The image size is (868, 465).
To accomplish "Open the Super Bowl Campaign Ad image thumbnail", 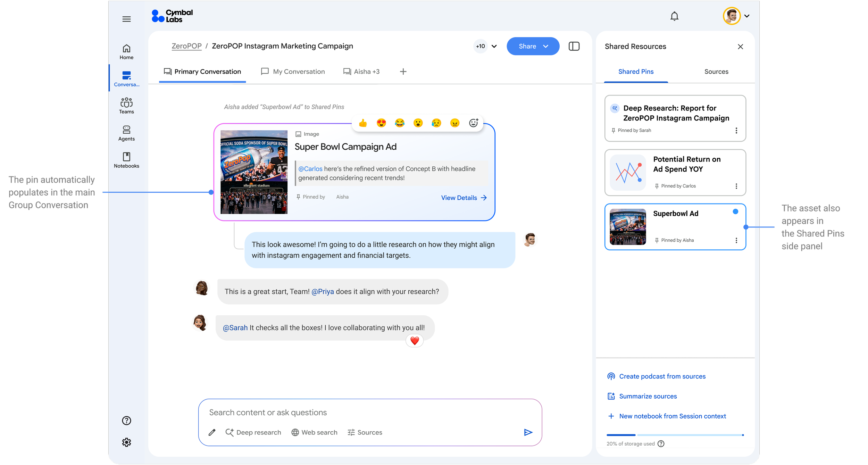I will [254, 172].
